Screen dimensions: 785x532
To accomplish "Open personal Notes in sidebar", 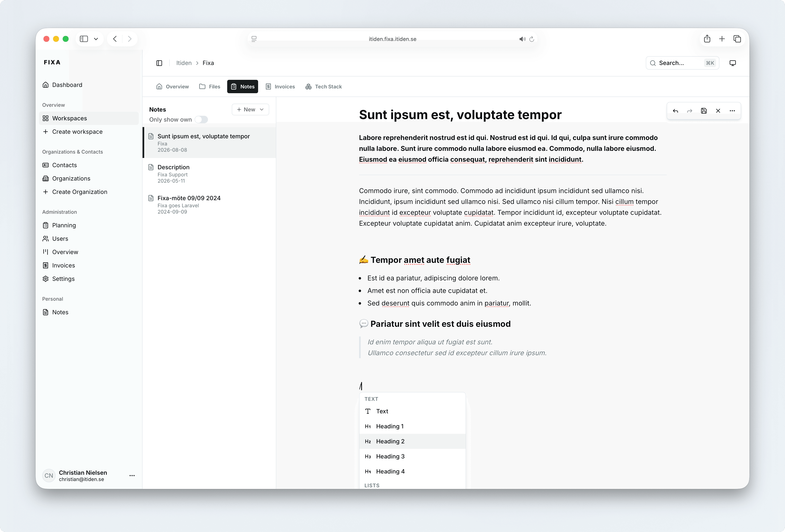I will pyautogui.click(x=89, y=312).
